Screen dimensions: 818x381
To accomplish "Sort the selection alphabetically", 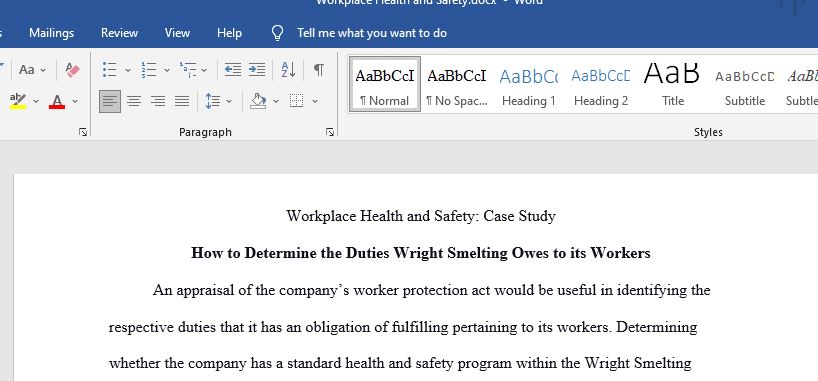I will click(x=288, y=69).
